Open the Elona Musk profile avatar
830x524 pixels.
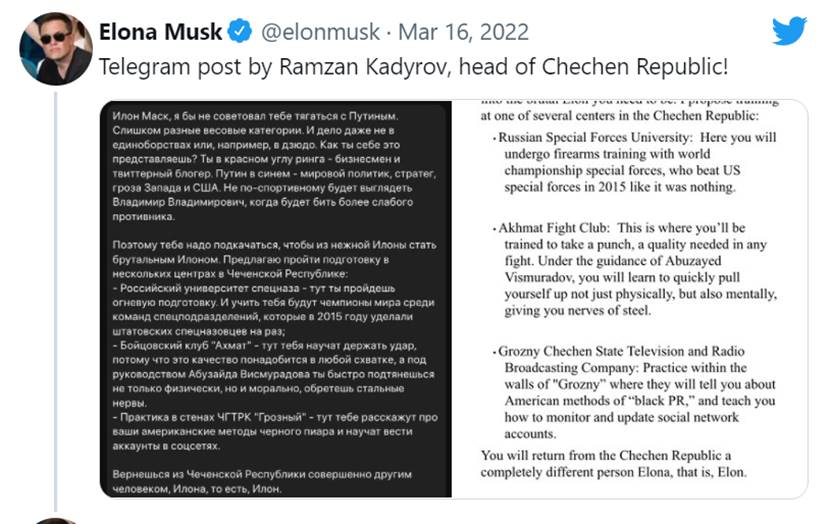tap(56, 49)
